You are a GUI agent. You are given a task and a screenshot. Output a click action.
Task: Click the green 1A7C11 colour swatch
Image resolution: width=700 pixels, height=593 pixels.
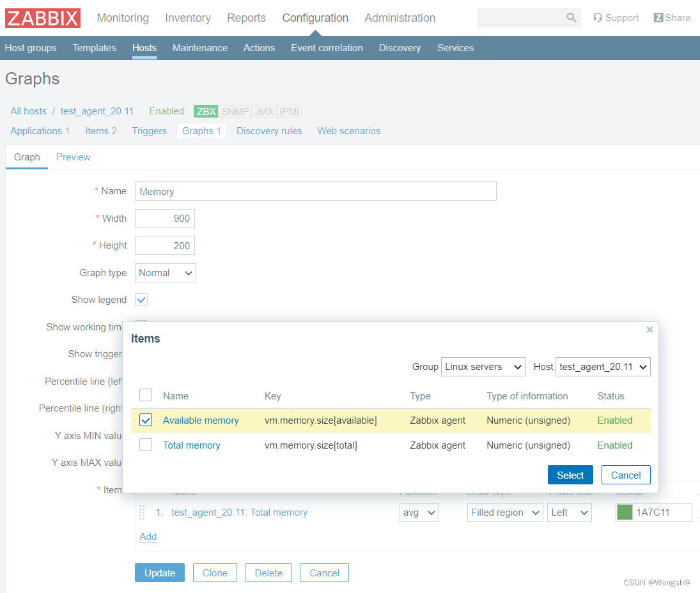pyautogui.click(x=625, y=512)
